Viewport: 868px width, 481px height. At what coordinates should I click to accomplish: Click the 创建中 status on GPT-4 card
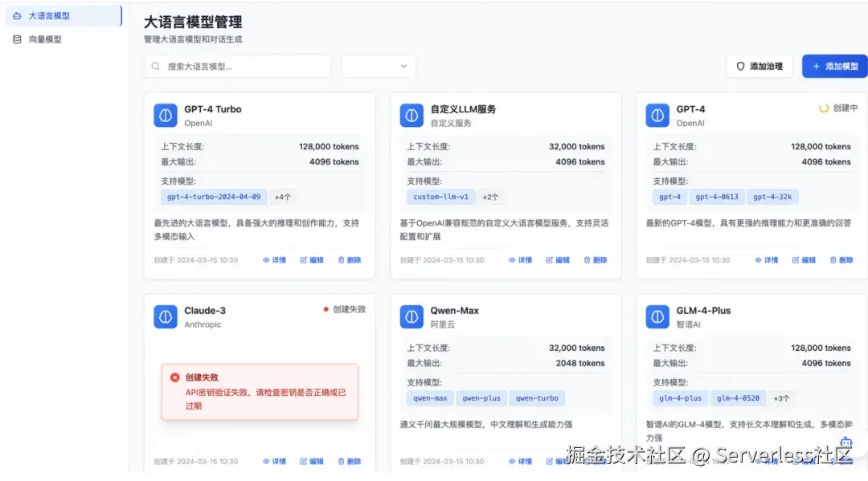tap(838, 108)
